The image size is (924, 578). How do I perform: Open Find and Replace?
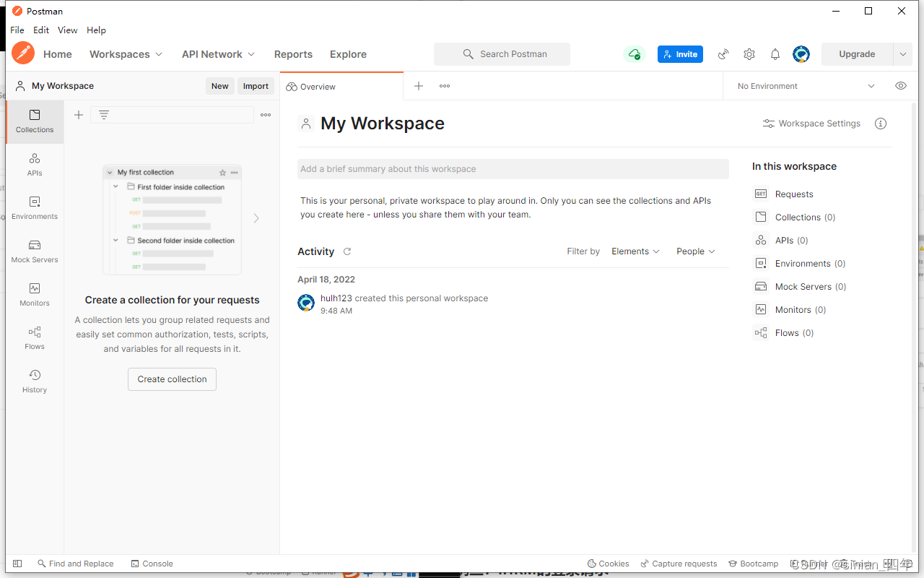point(75,564)
